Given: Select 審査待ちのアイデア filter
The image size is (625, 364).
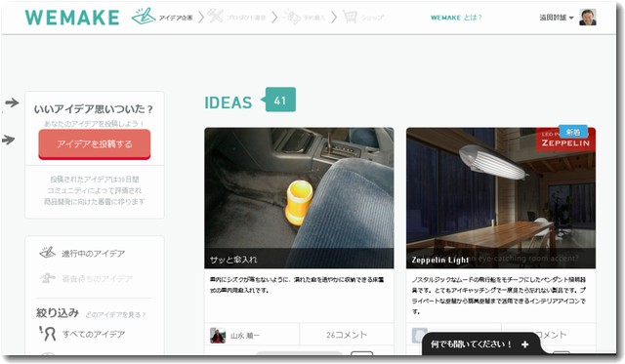Looking at the screenshot, I should (x=97, y=279).
